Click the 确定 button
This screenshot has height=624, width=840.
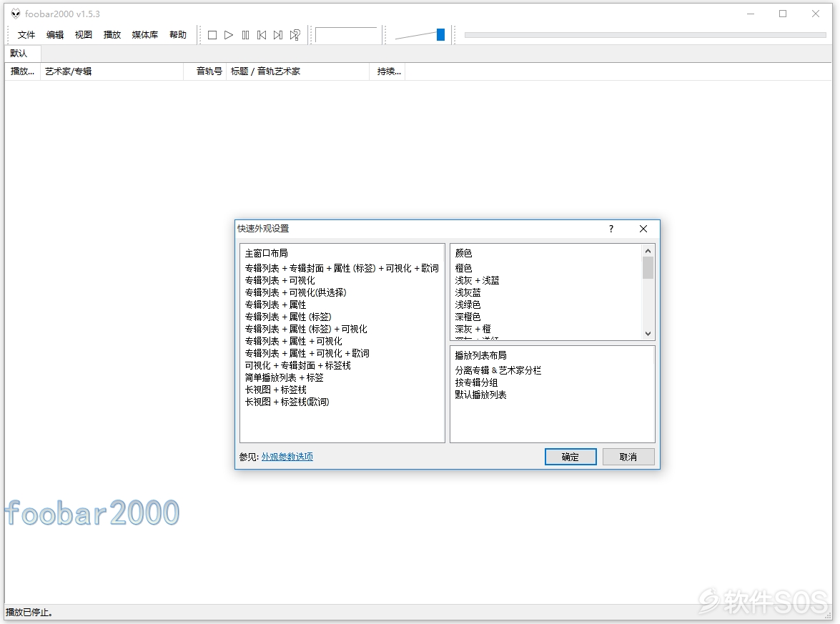[570, 457]
